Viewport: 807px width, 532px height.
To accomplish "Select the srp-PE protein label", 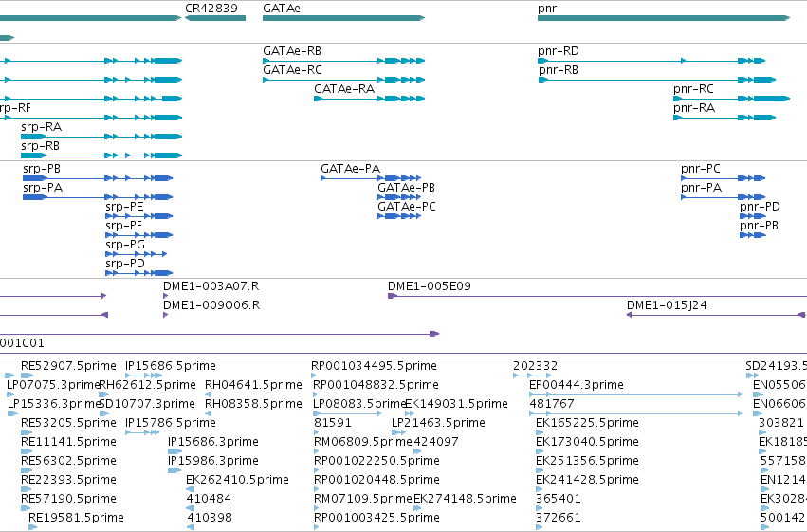I will tap(124, 207).
